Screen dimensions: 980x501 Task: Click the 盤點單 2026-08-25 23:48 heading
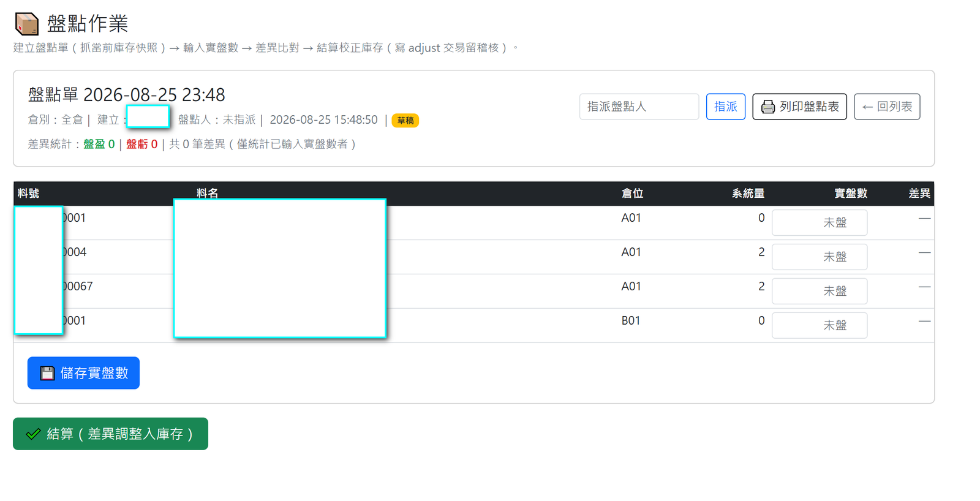[x=127, y=95]
